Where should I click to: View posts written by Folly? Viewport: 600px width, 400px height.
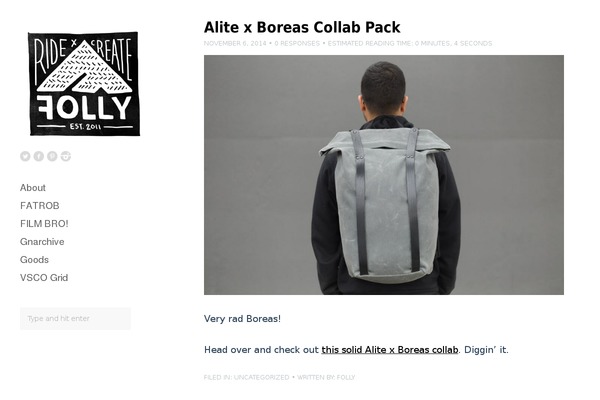click(346, 377)
